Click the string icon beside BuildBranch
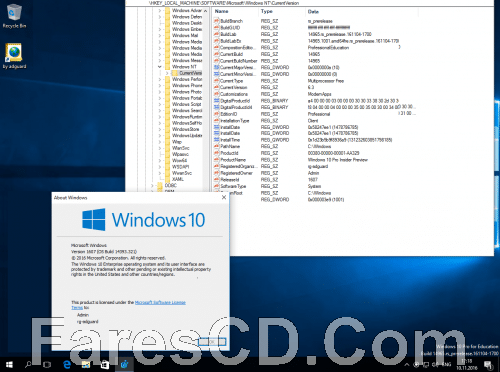The image size is (500, 372). (216, 21)
